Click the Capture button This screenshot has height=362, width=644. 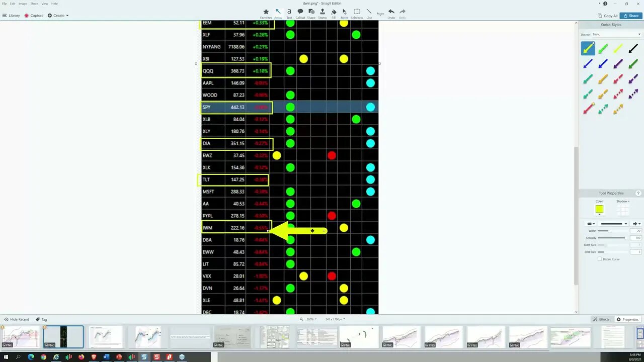[34, 16]
